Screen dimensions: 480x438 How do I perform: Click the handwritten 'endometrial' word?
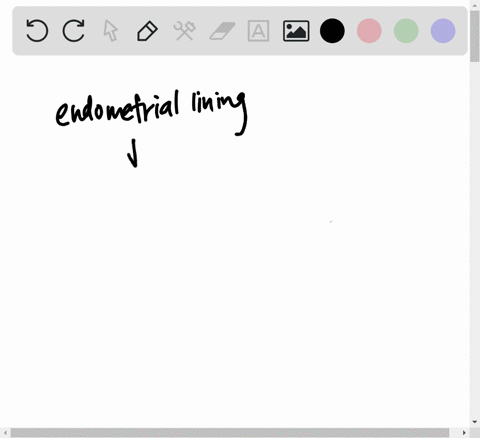117,108
